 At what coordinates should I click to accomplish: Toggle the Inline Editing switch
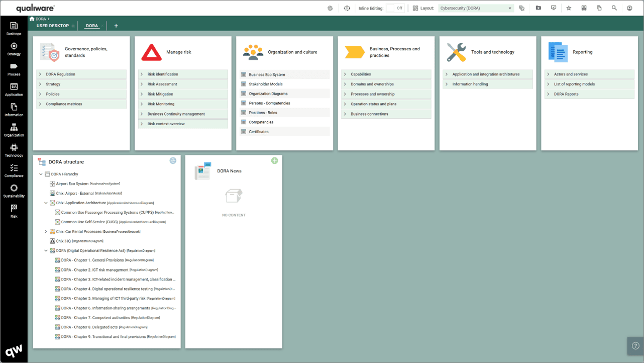coord(395,8)
